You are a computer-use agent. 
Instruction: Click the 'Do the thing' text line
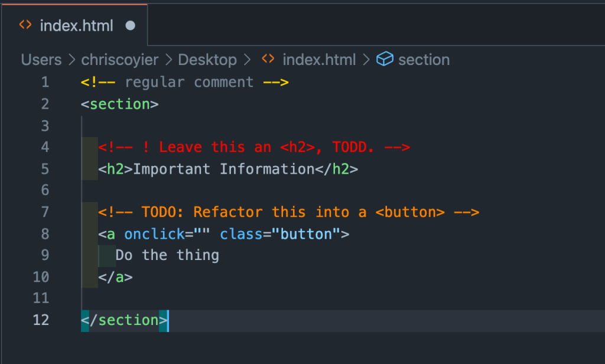[167, 255]
